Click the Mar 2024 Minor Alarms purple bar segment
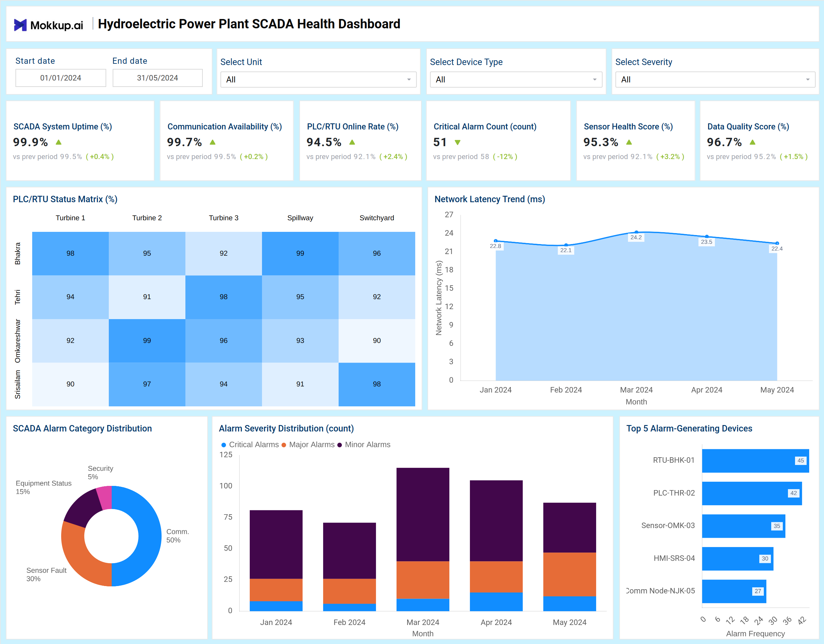This screenshot has width=824, height=644. tap(423, 515)
